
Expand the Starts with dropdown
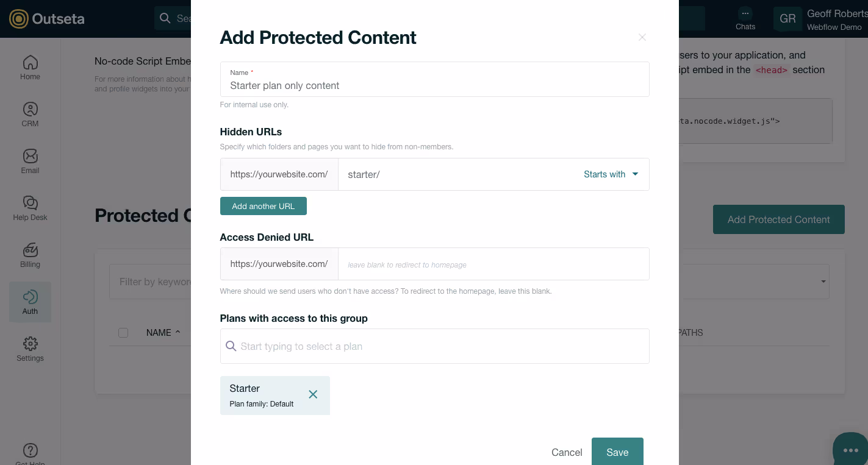[611, 174]
